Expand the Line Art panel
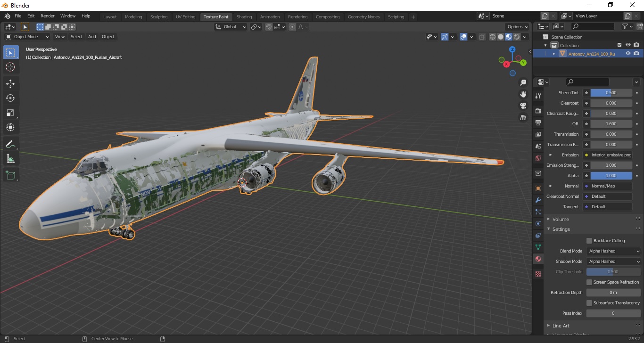This screenshot has height=343, width=644. 561,326
